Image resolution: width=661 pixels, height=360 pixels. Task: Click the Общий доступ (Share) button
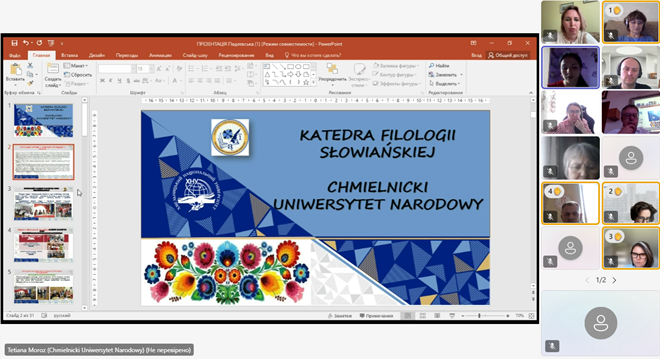[x=508, y=55]
